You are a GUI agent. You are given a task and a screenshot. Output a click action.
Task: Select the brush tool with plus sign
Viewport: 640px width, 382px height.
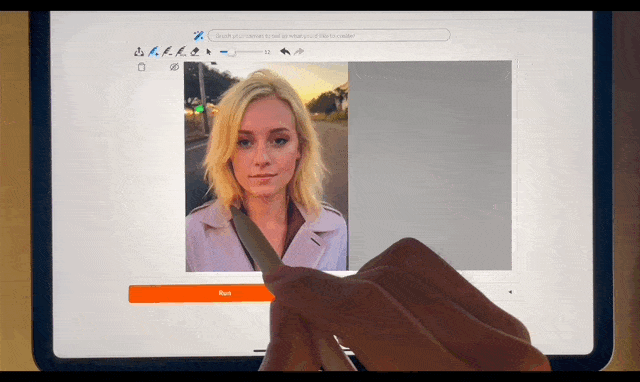[153, 52]
